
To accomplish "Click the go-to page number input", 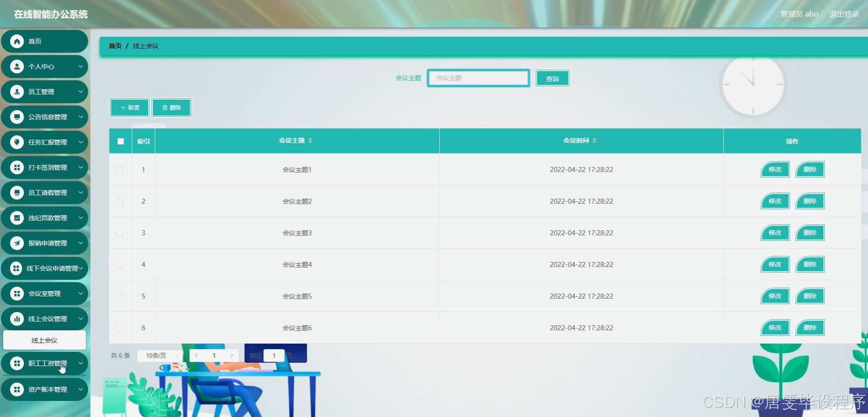I will [x=274, y=356].
